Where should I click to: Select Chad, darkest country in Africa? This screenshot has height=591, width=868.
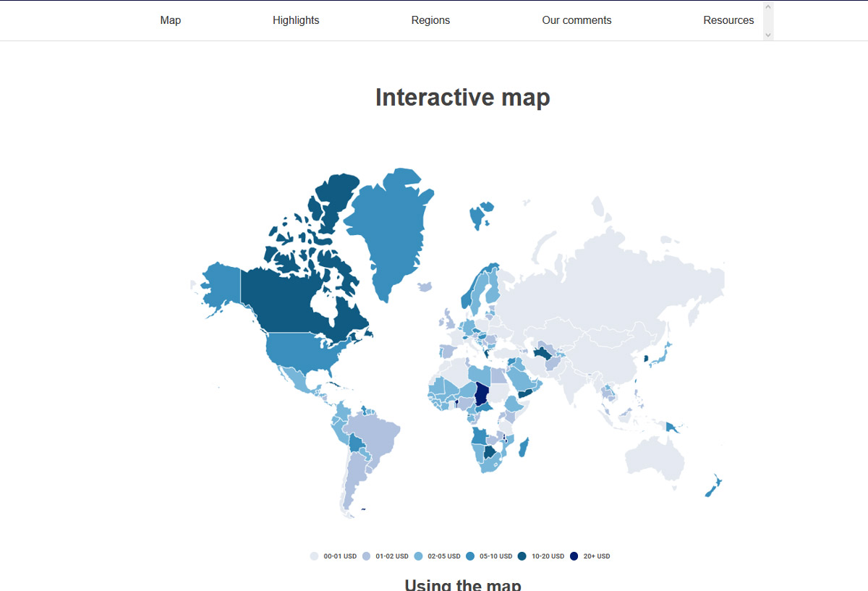pos(482,393)
